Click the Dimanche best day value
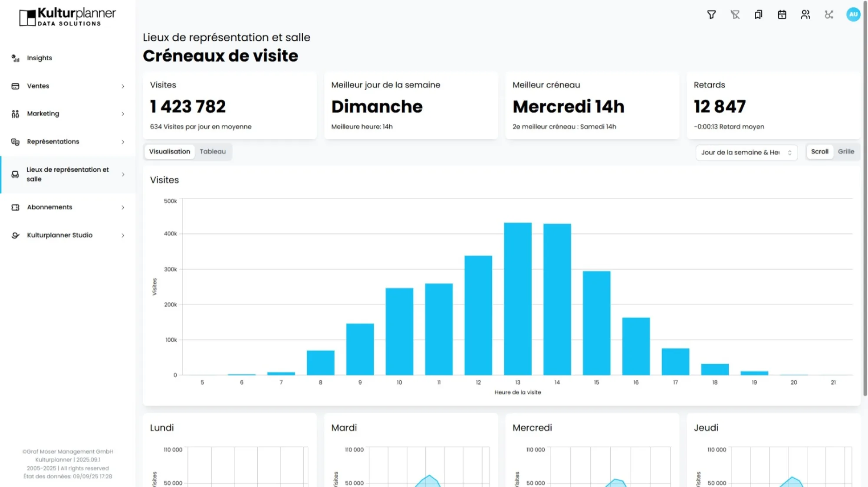Image resolution: width=868 pixels, height=487 pixels. (x=377, y=107)
